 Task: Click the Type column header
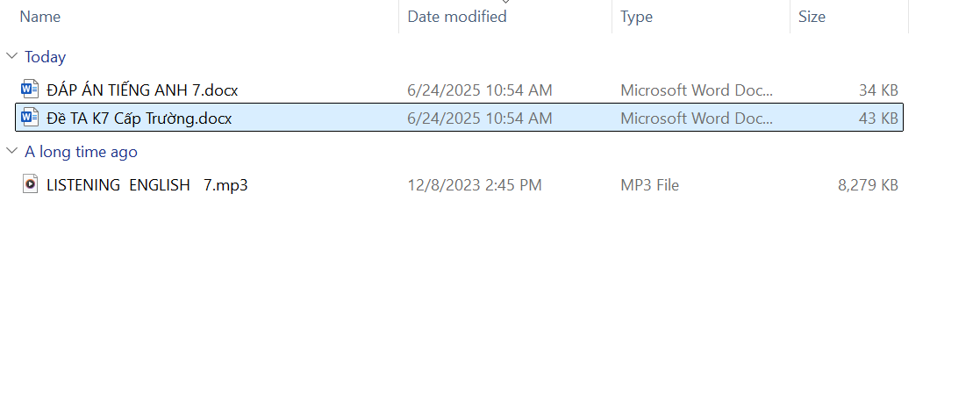pos(636,17)
